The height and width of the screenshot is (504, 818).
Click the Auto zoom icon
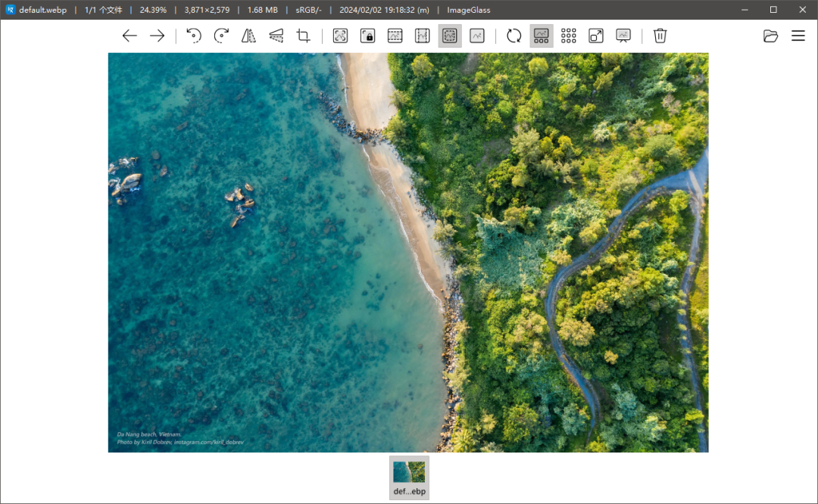point(340,36)
